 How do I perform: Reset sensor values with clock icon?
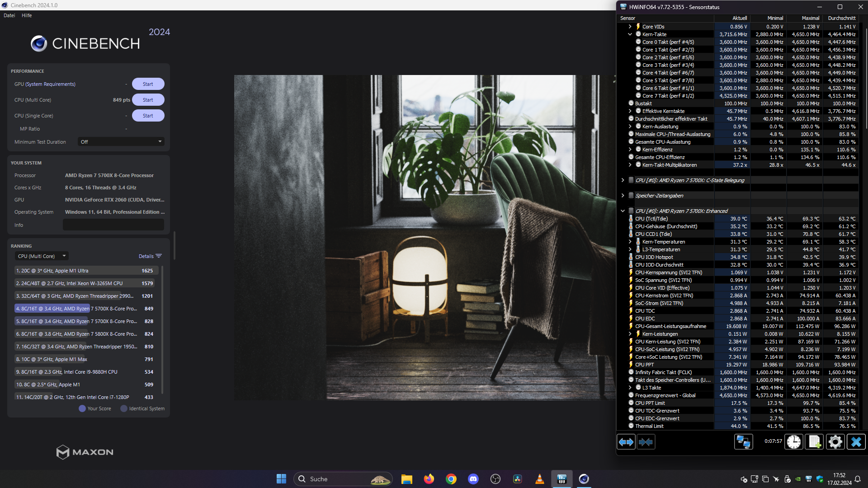tap(793, 442)
